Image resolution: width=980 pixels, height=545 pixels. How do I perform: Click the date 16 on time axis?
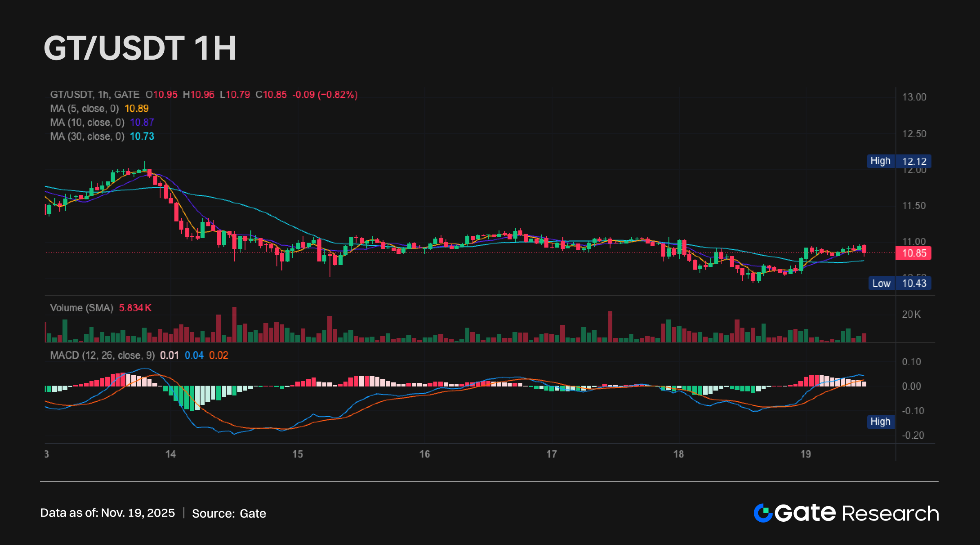(x=425, y=454)
